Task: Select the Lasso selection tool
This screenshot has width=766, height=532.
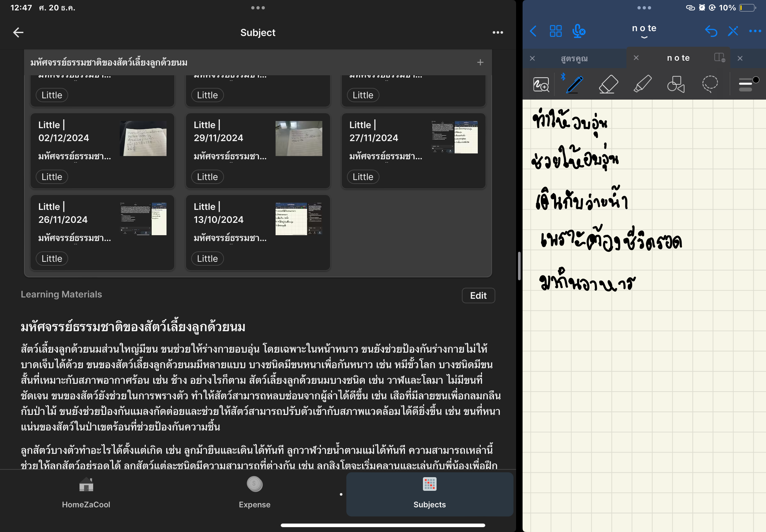Action: (710, 84)
